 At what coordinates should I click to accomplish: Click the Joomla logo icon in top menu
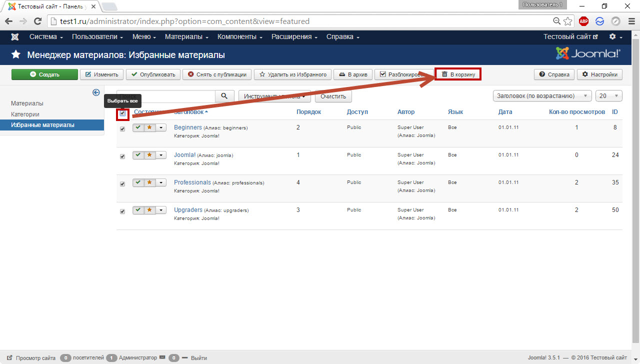tap(15, 37)
